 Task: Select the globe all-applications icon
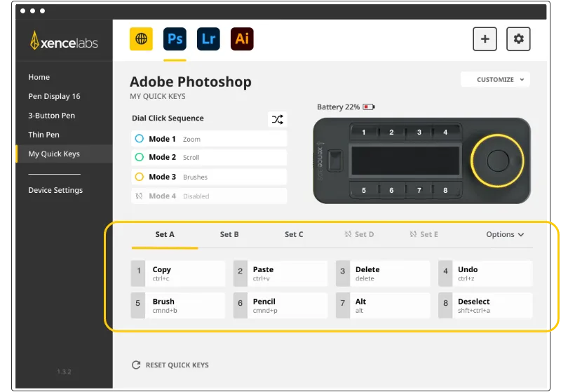(x=141, y=39)
